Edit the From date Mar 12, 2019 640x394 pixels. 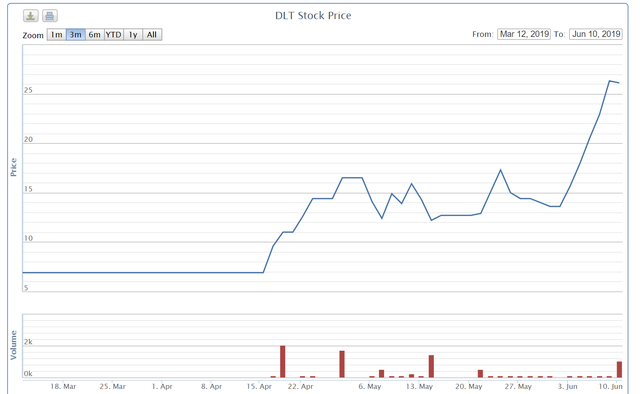[524, 34]
